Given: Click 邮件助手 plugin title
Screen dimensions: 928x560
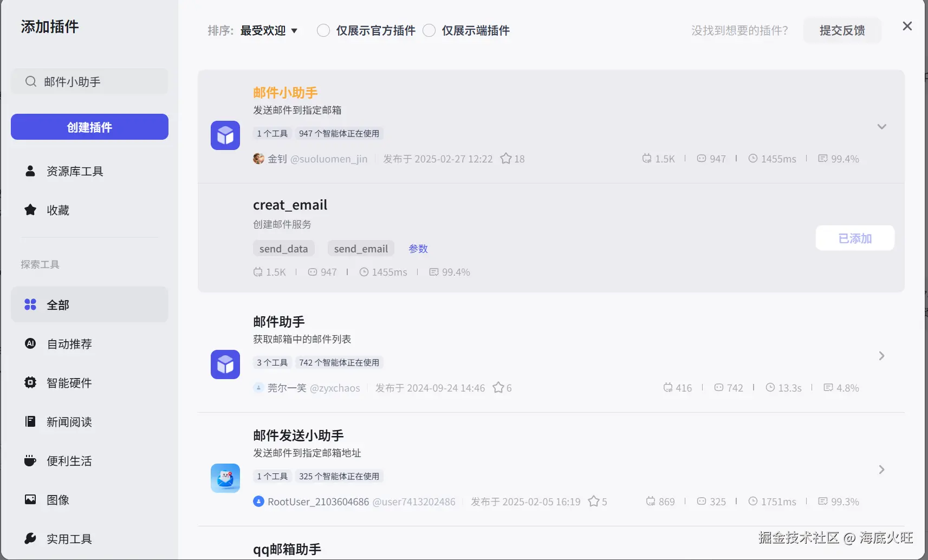Looking at the screenshot, I should 279,322.
